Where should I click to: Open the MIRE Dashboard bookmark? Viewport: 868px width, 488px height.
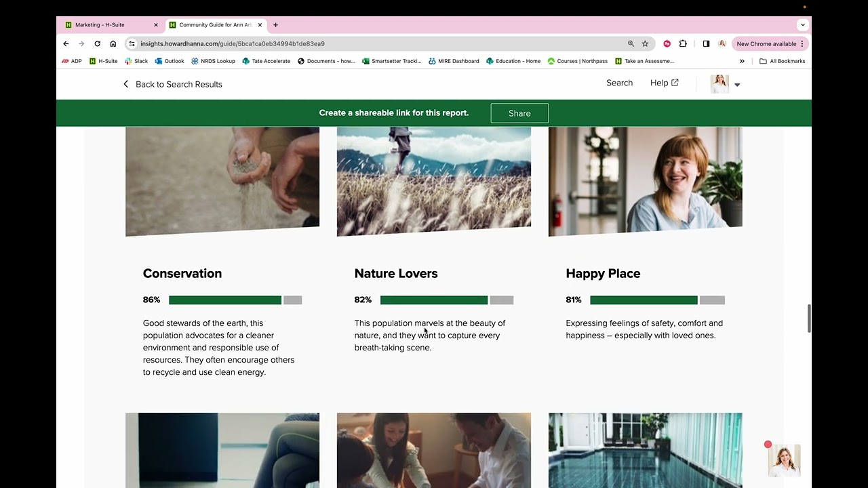point(454,61)
